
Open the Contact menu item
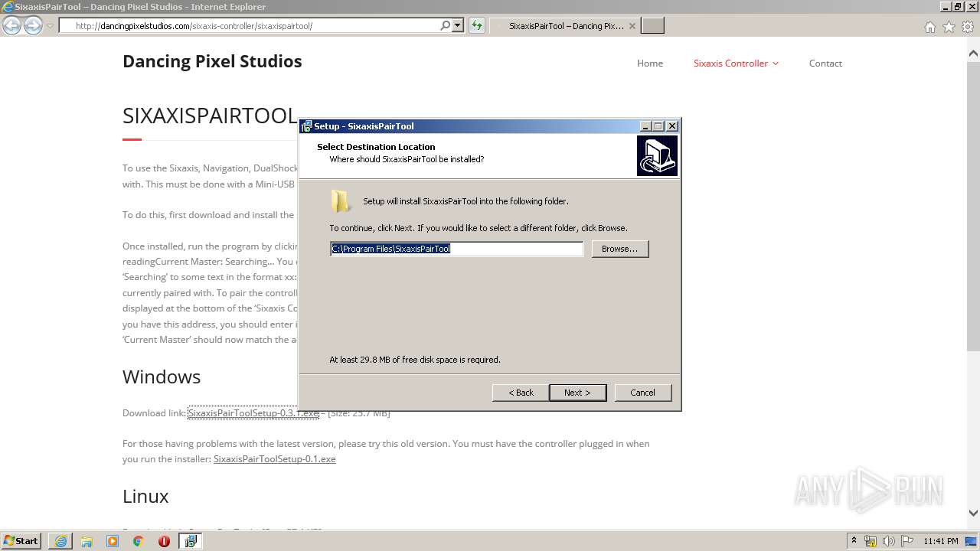tap(825, 64)
